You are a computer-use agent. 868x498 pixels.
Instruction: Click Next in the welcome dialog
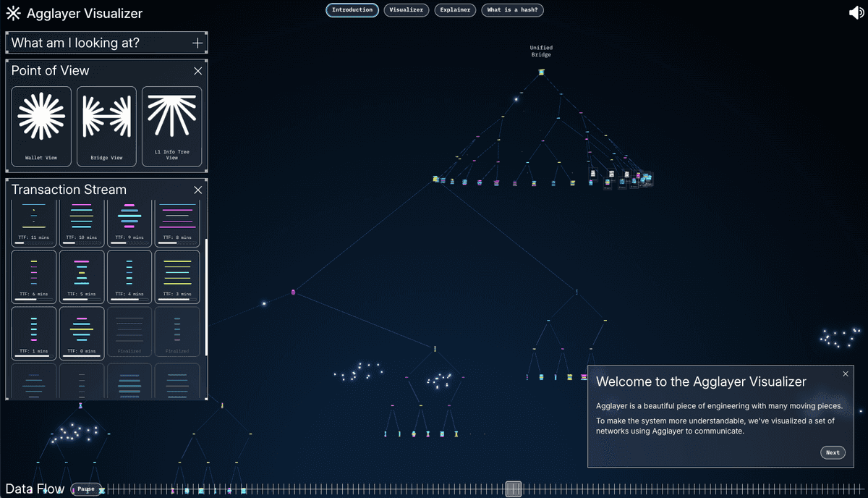point(833,452)
